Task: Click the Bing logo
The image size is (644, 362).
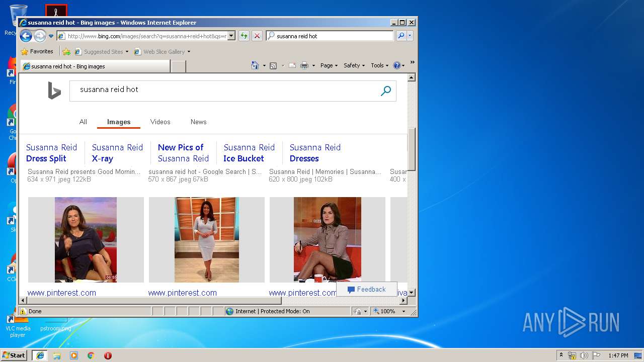Action: pyautogui.click(x=54, y=91)
